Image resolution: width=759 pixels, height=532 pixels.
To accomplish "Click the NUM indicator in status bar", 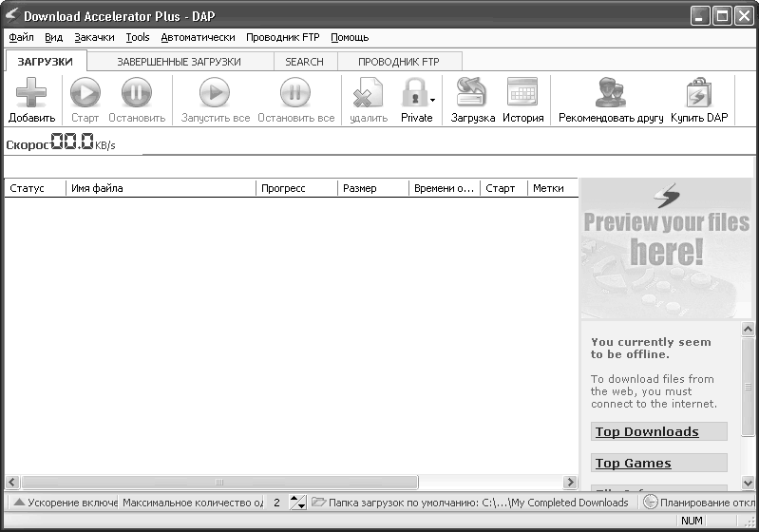I will pyautogui.click(x=692, y=521).
